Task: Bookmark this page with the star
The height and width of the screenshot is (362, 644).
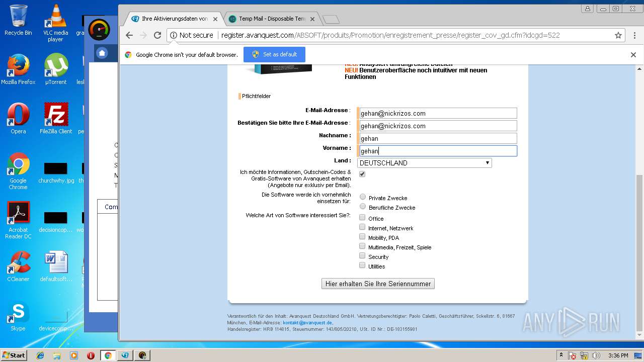Action: point(618,35)
